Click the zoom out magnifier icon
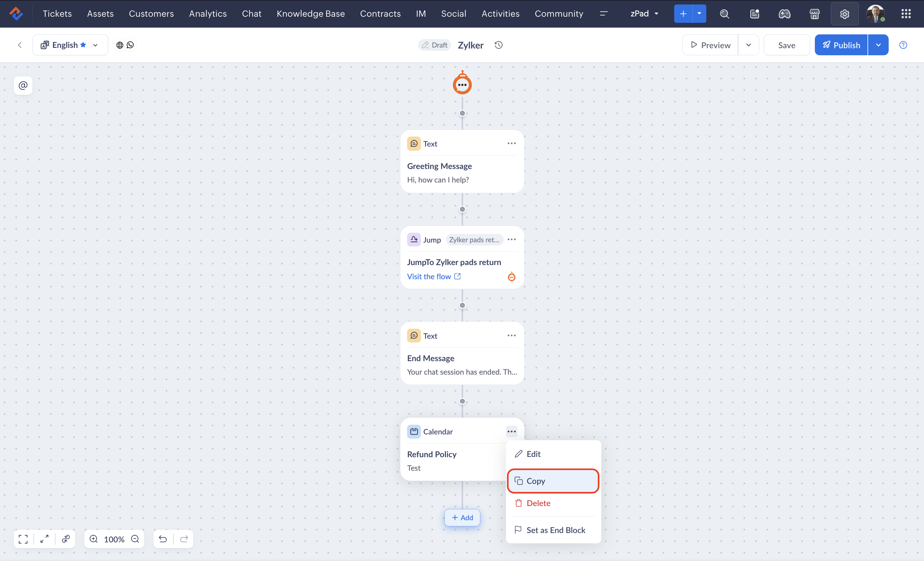The image size is (924, 561). pos(135,539)
